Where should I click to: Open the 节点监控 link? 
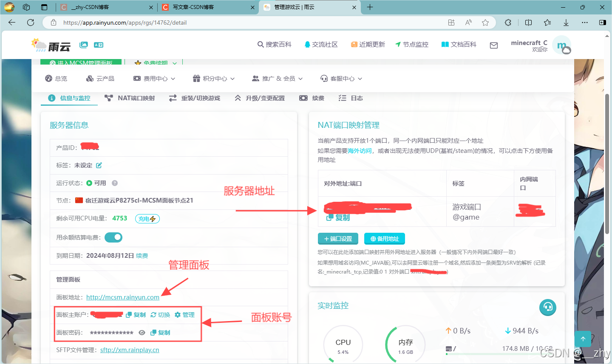(x=412, y=45)
